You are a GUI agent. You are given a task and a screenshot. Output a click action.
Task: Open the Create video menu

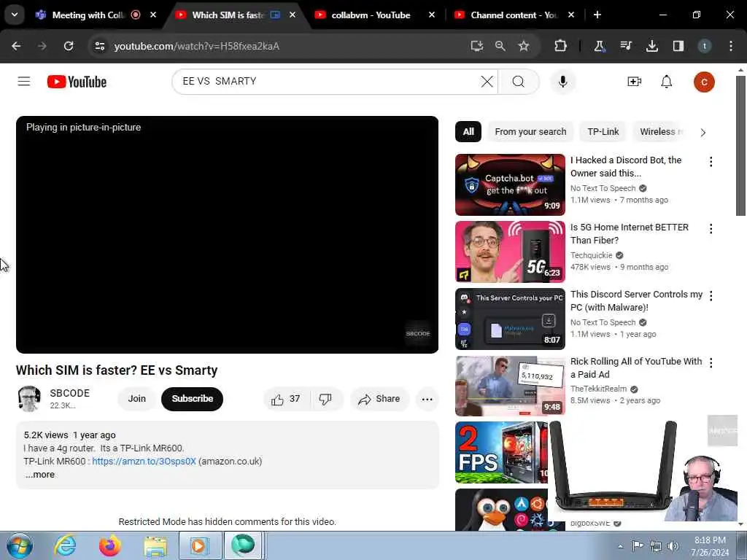[x=634, y=82]
